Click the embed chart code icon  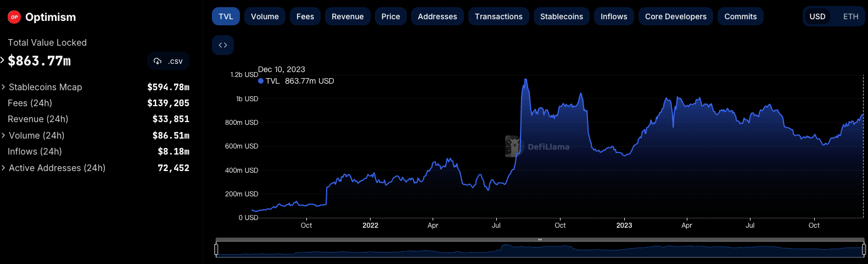point(223,45)
